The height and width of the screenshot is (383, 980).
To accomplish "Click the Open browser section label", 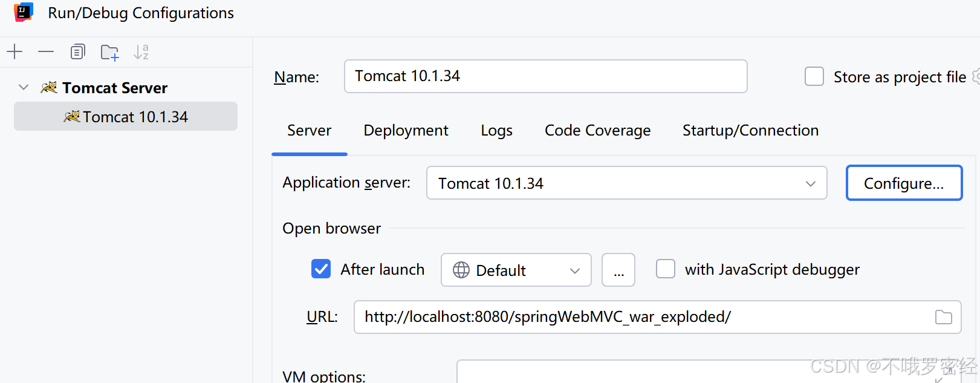I will [331, 228].
